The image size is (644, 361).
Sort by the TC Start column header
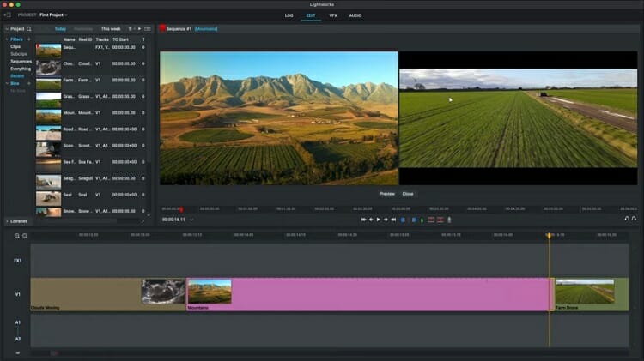[x=121, y=39]
